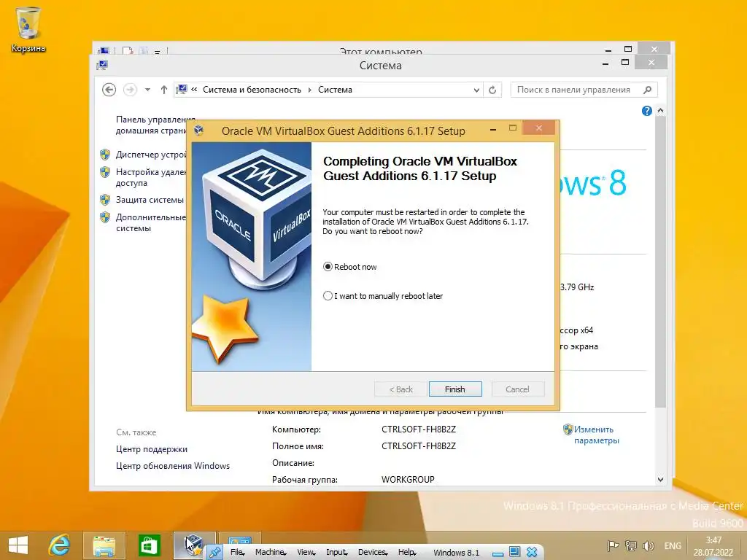Select computer name CTRLSOFT-FH8B2Z beside Компьютер
The image size is (747, 560).
pos(418,429)
